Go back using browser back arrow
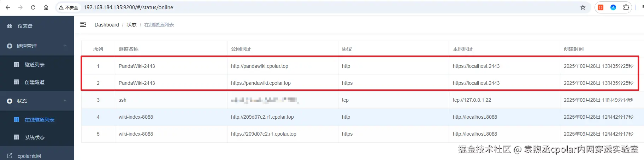 (8, 7)
